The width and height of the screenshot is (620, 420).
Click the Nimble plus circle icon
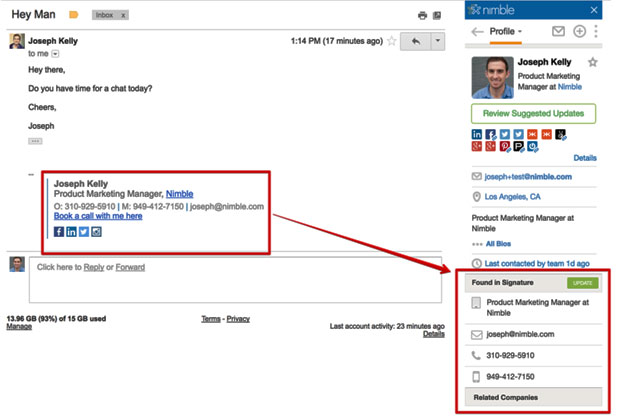pos(580,31)
